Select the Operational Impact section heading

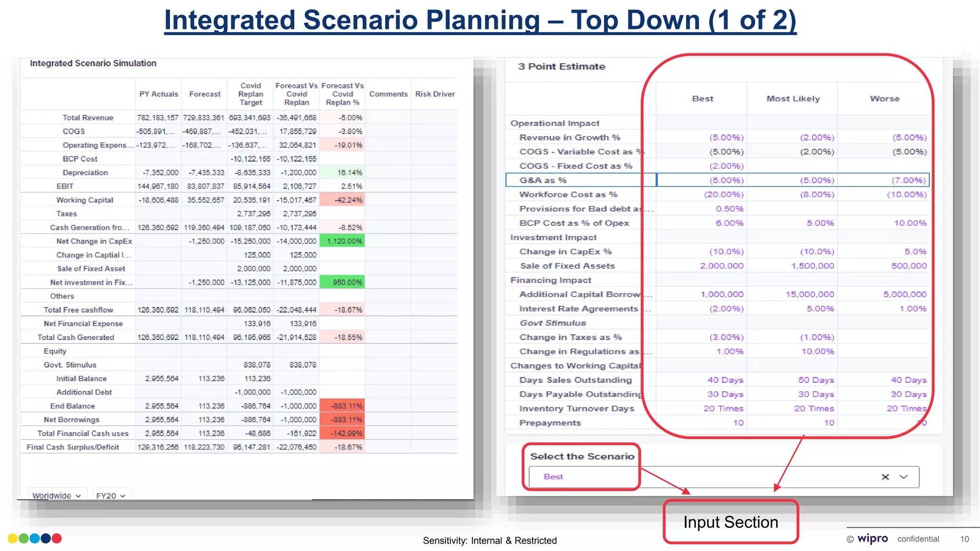click(x=555, y=123)
